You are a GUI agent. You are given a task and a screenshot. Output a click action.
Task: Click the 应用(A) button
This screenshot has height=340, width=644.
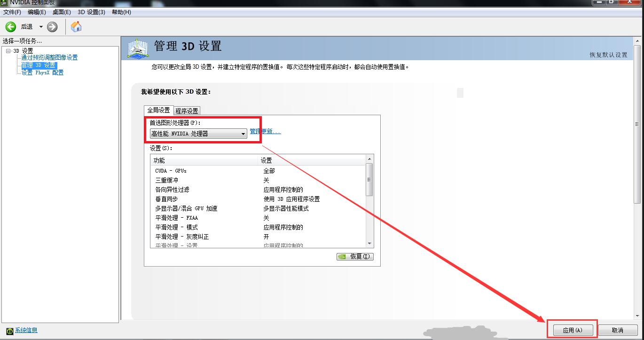572,330
